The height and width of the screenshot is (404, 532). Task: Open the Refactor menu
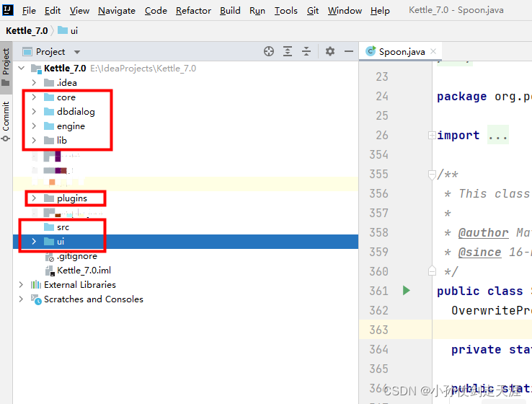[x=193, y=11]
